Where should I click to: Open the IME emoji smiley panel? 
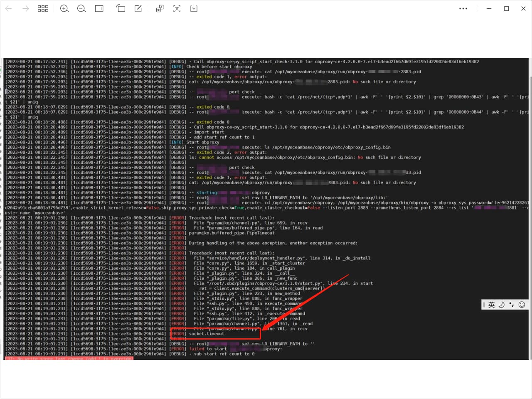522,305
